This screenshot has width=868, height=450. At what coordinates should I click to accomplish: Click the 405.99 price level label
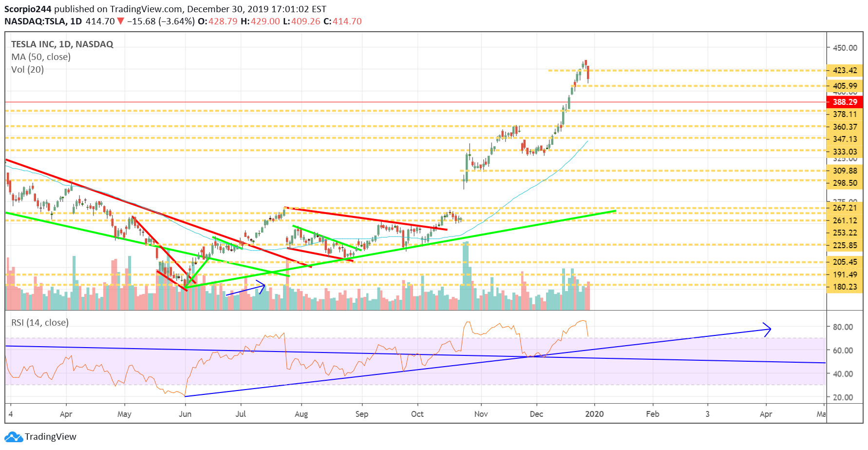click(845, 86)
